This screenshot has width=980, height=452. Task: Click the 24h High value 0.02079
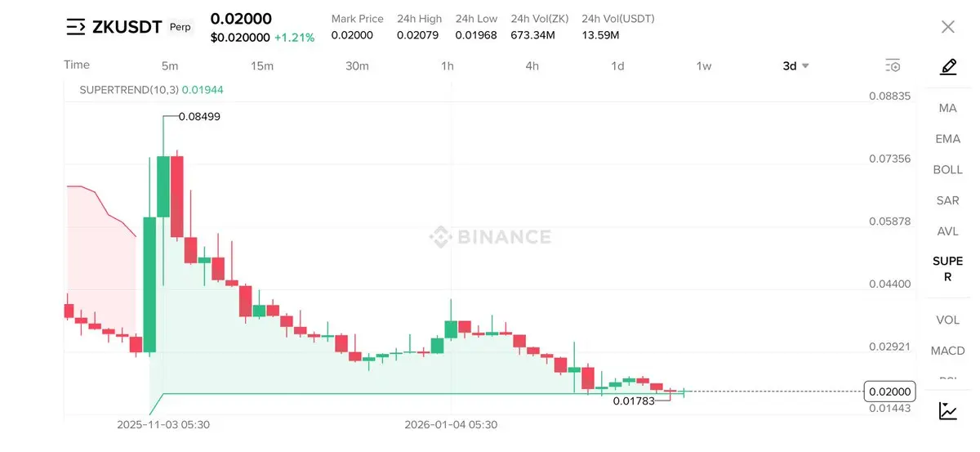418,35
